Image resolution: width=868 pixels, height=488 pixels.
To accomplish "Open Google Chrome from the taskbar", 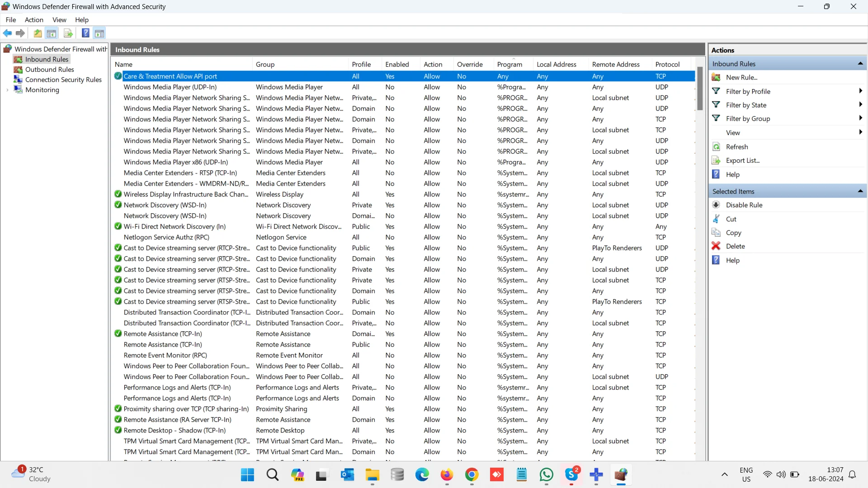I will coord(472,475).
